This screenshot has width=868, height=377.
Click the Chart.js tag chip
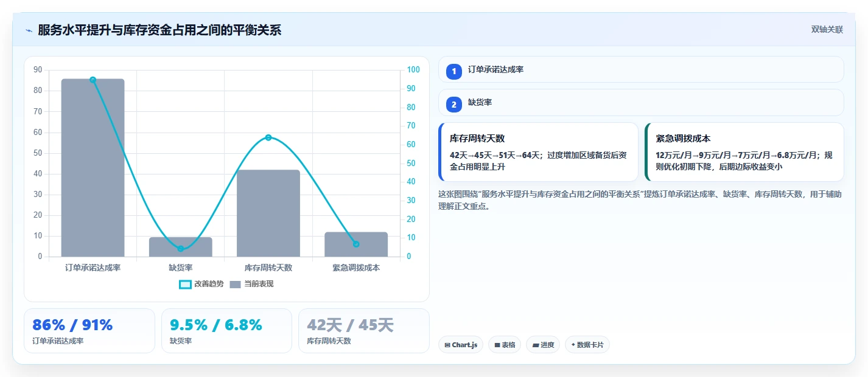pos(461,345)
